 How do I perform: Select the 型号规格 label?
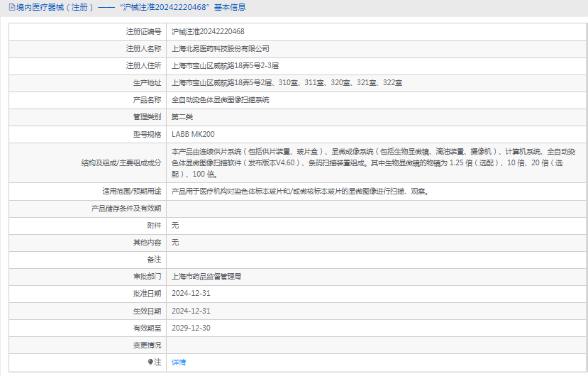(147, 134)
